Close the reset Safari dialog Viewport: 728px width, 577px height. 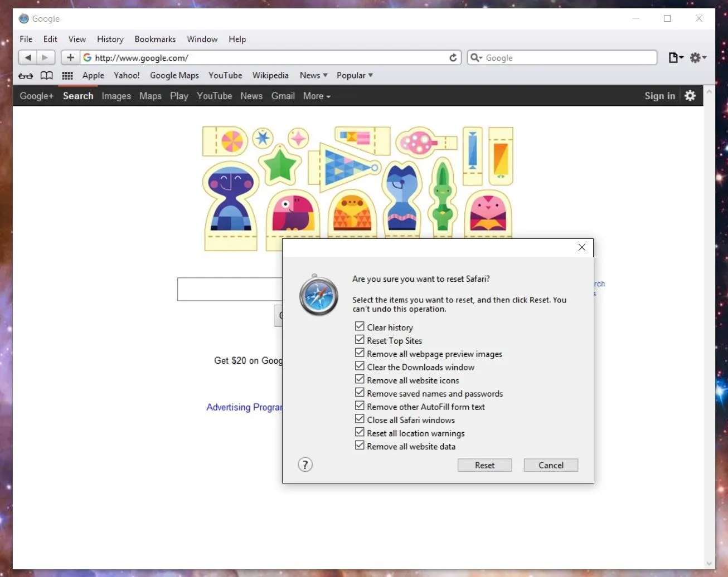(x=582, y=247)
